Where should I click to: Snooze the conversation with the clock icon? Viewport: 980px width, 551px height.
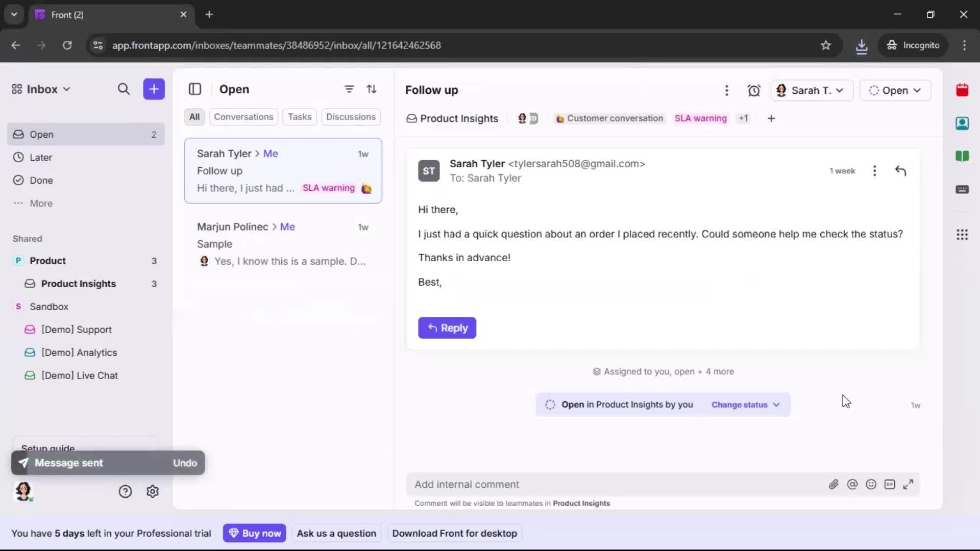[754, 90]
